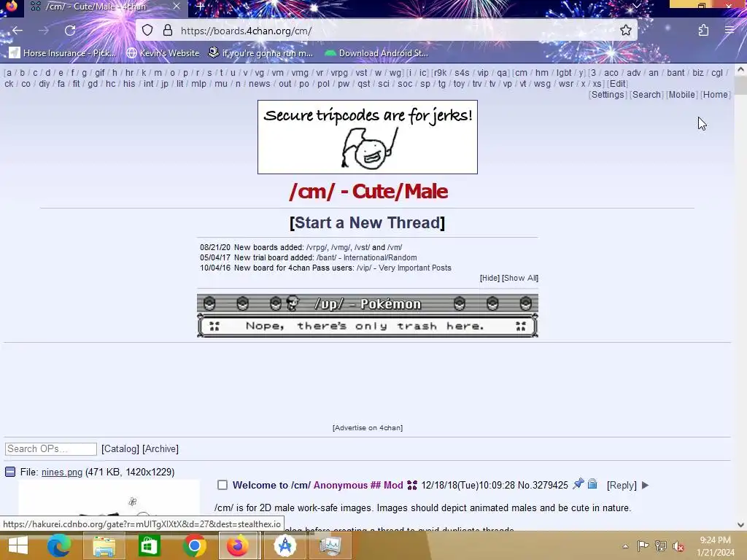The height and width of the screenshot is (560, 747).
Task: Open the /vip/ link in announcements
Action: [x=363, y=268]
